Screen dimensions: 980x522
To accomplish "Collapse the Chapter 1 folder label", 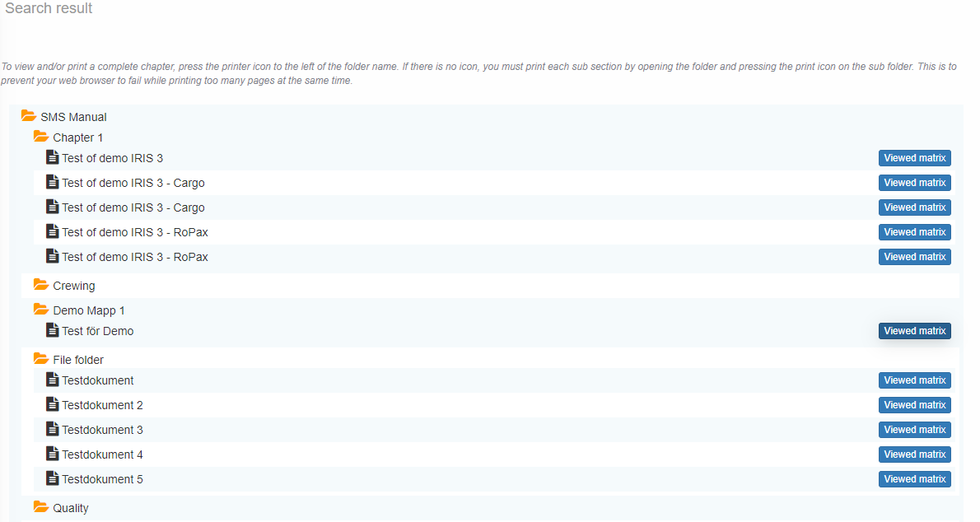I will [x=78, y=137].
